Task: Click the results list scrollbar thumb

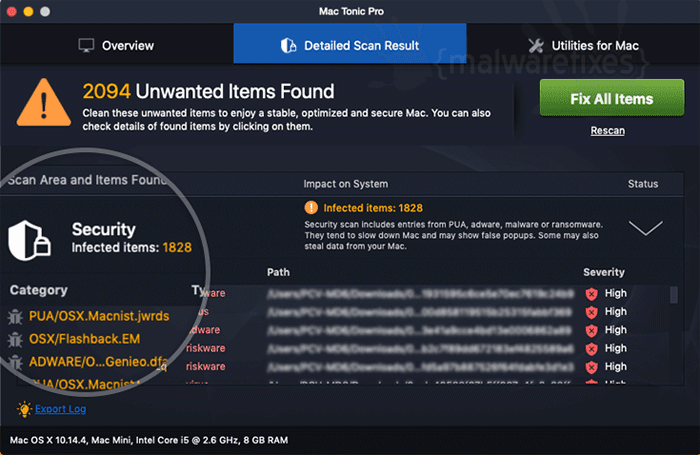Action: 674,295
